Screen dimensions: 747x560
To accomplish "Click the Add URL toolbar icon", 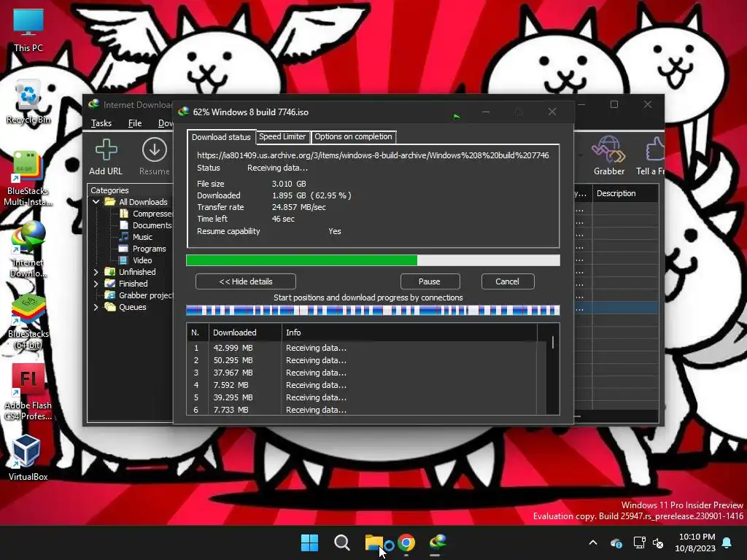I will [106, 157].
